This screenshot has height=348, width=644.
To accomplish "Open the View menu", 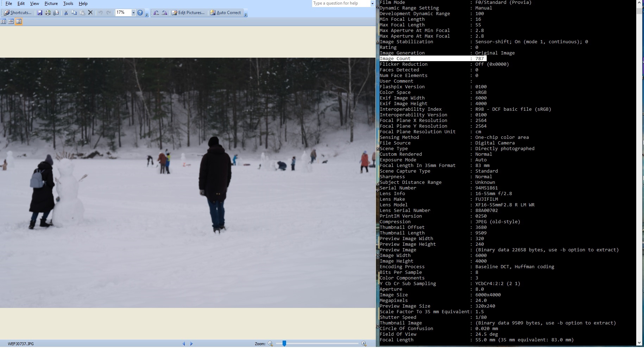I will (x=34, y=4).
